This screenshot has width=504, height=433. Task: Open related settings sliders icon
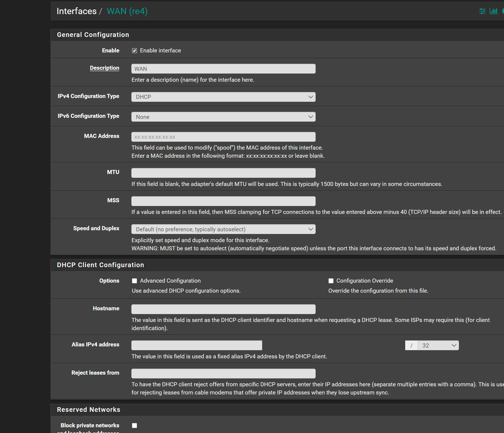point(482,11)
